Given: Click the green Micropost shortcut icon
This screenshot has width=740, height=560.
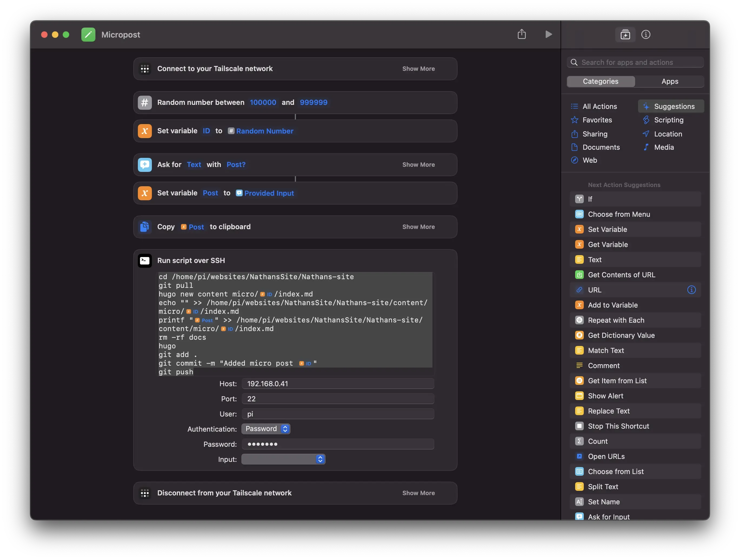Looking at the screenshot, I should pos(88,34).
